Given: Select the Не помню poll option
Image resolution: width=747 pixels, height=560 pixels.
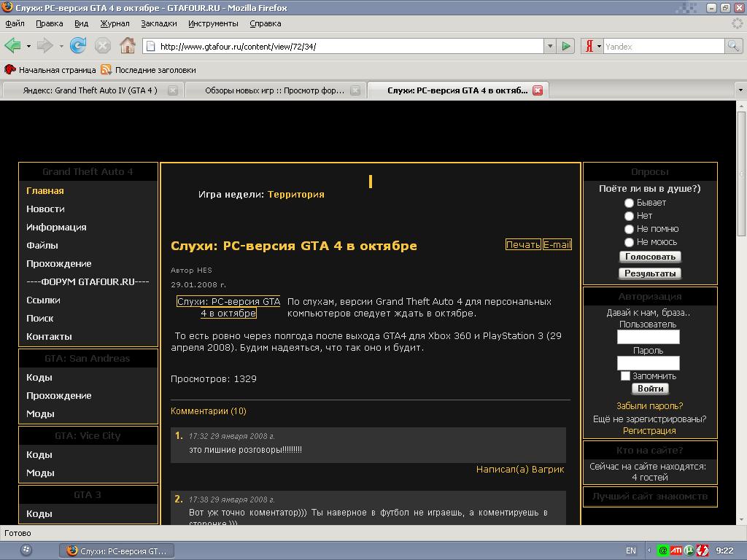Looking at the screenshot, I should (x=629, y=229).
